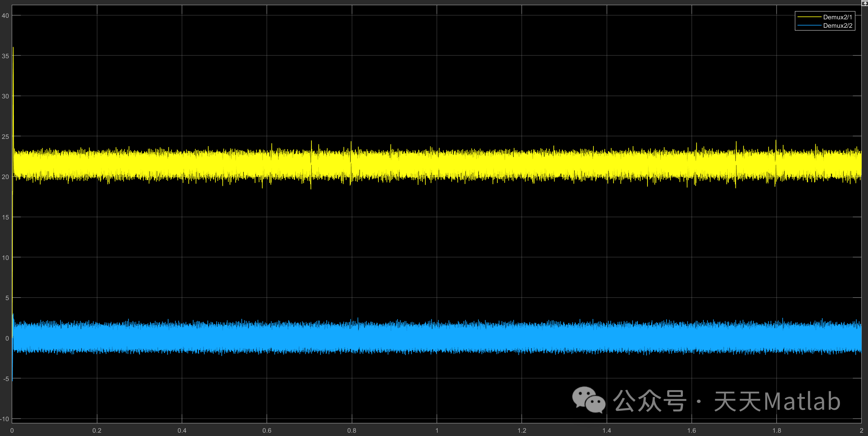The height and width of the screenshot is (436, 868).
Task: Click the y-axis tick label 15
Action: pos(5,217)
